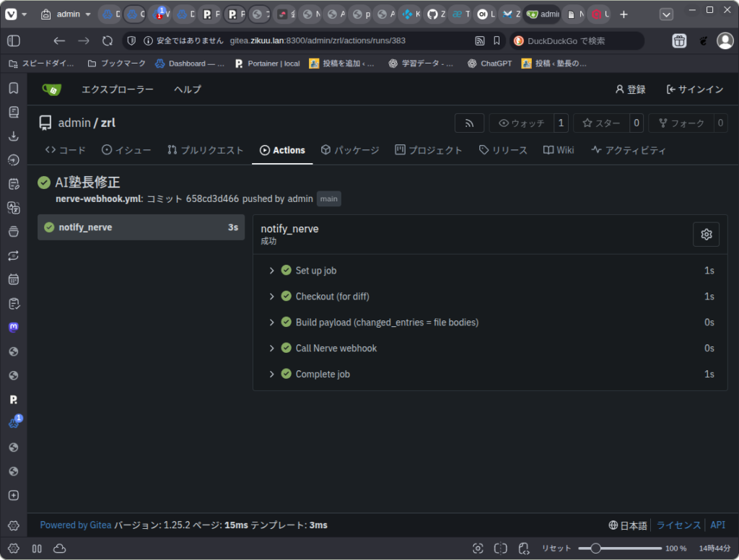739x560 pixels.
Task: Open the downloads panel in sidebar
Action: click(13, 136)
